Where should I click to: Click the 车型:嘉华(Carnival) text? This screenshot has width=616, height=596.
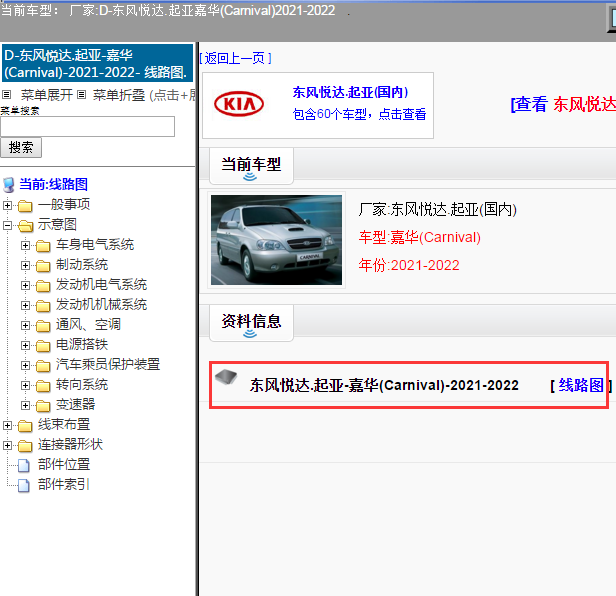(420, 238)
